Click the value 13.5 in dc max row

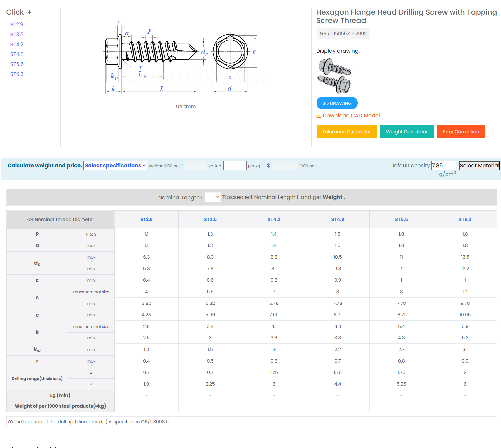465,257
